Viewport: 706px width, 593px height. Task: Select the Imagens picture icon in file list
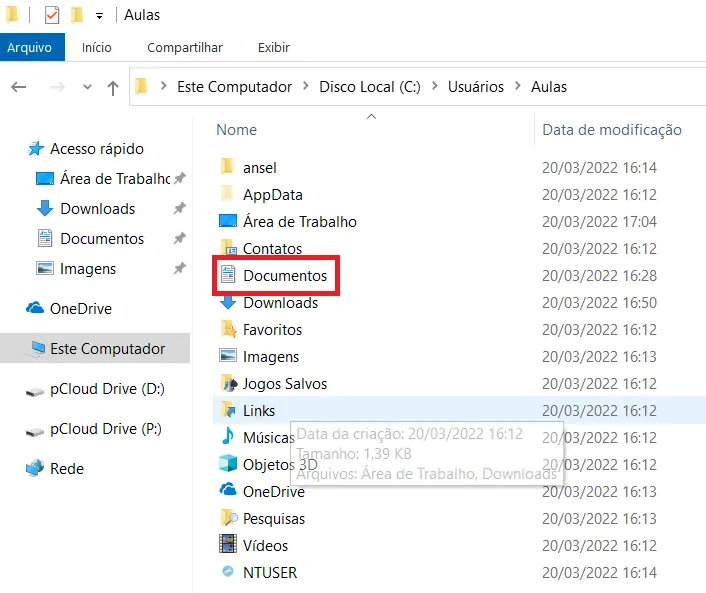click(228, 355)
